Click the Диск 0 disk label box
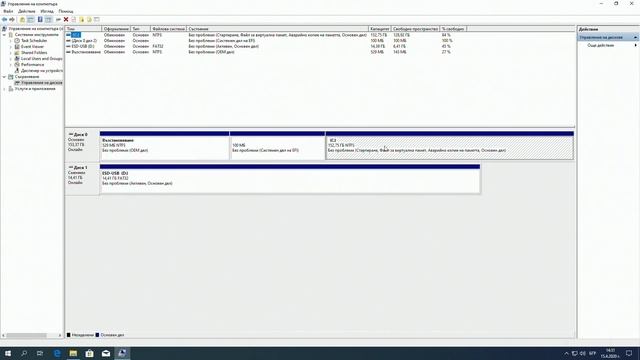 click(x=82, y=146)
